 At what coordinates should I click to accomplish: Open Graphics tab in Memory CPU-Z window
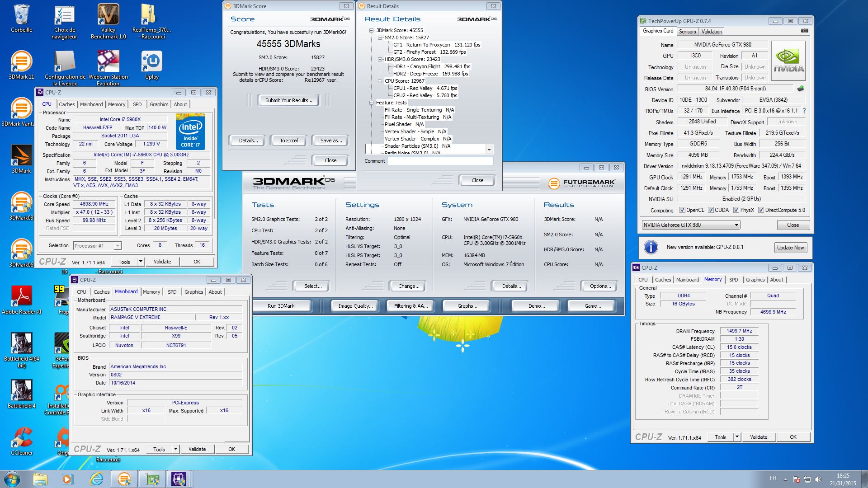(755, 280)
